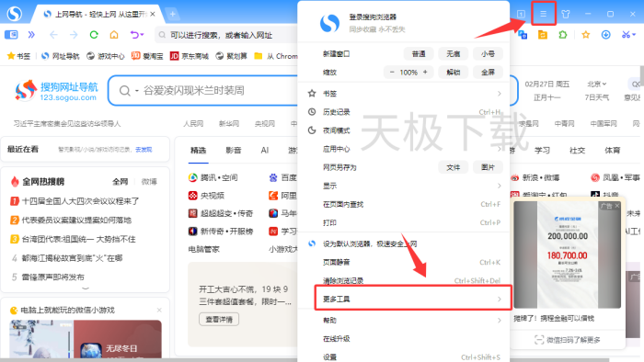The image size is (644, 362).
Task: Open 北京 city dropdown
Action: [x=597, y=84]
